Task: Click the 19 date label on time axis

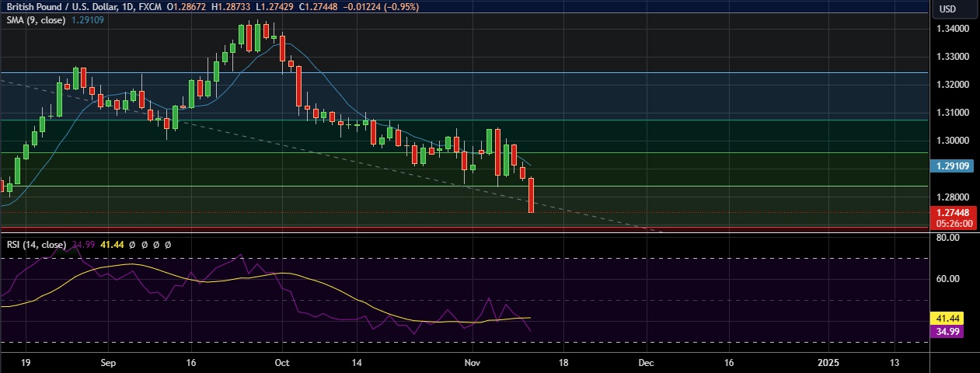Action: (26, 363)
